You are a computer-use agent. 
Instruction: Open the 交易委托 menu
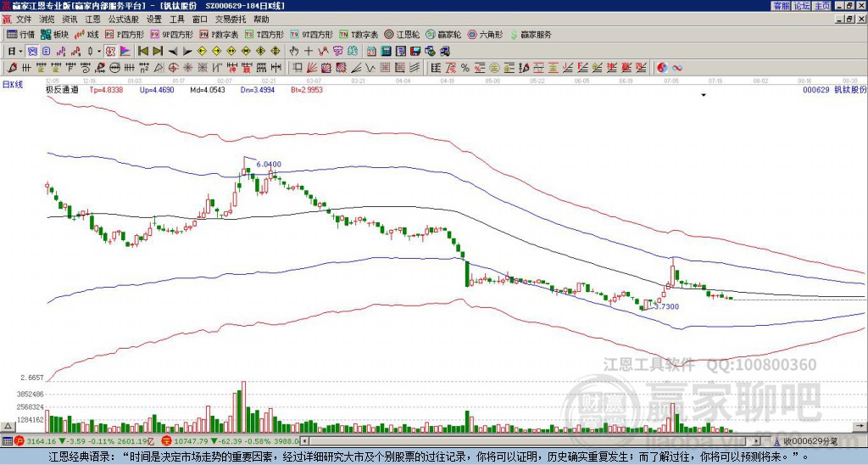231,20
